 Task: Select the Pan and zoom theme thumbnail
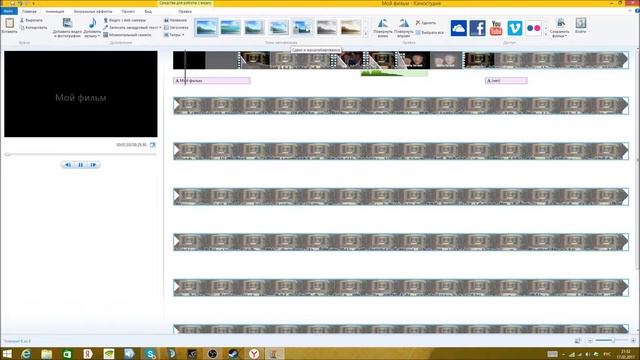pos(302,27)
